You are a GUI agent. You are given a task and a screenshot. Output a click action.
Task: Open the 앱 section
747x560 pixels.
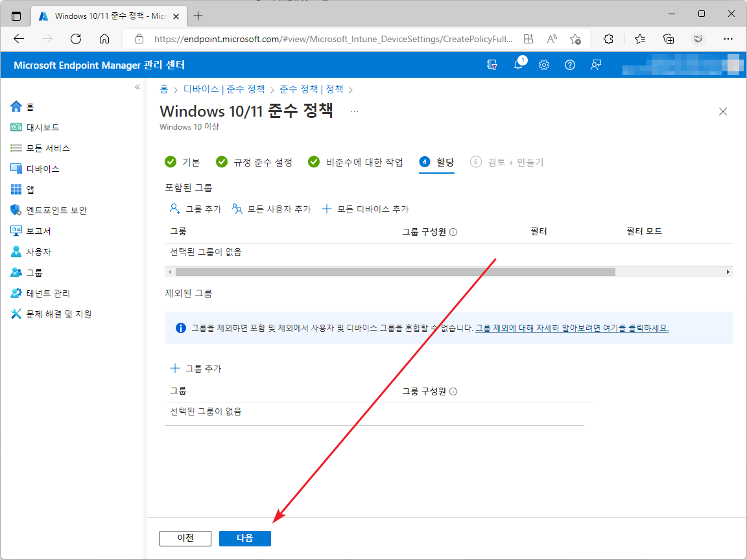23,189
